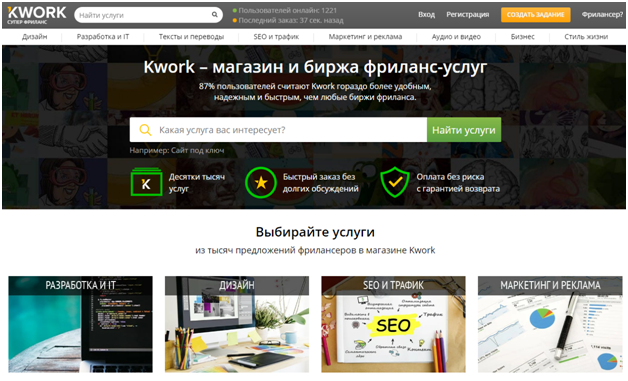Open the 'Аудио и видео' menu
Viewport: 628px width, 381px height.
(456, 37)
